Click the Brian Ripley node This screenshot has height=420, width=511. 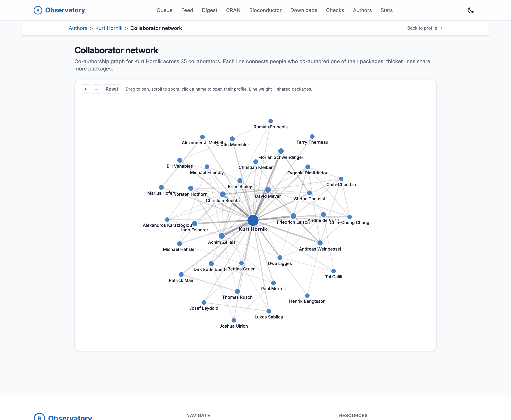(x=240, y=181)
